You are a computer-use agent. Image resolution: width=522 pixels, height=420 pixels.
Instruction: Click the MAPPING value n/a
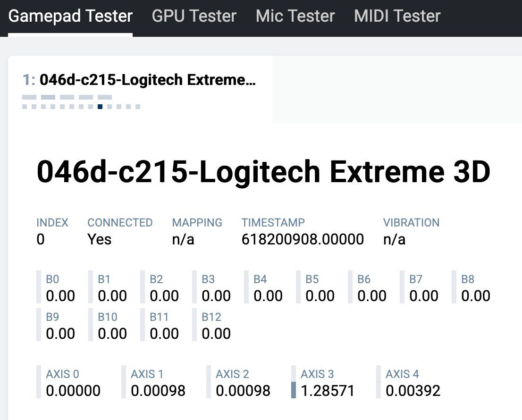pyautogui.click(x=183, y=239)
